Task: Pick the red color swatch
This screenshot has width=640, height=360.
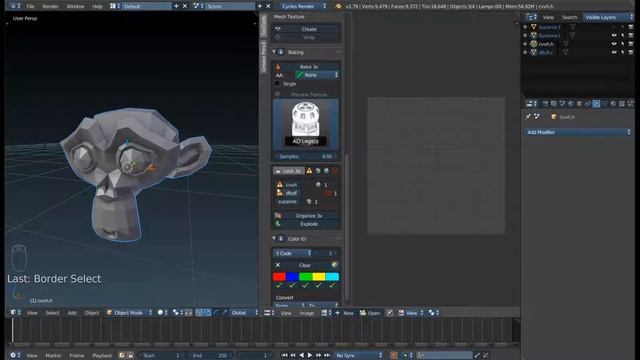Action: [x=279, y=277]
